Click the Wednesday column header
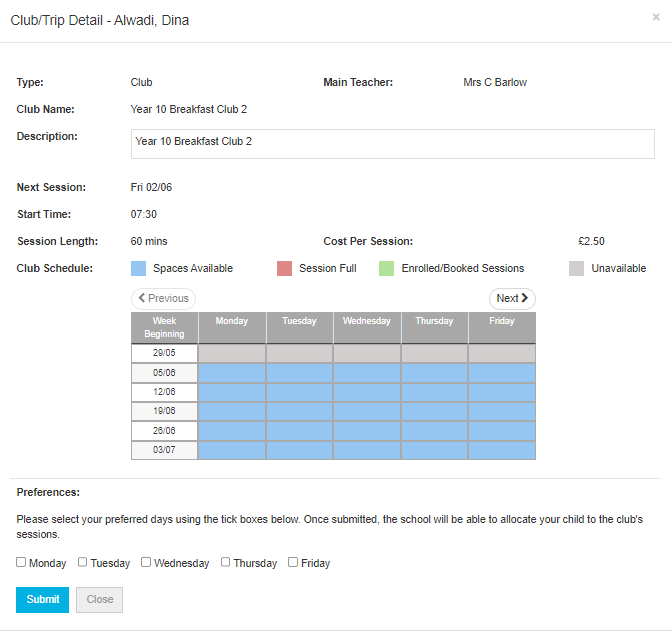The width and height of the screenshot is (672, 631). click(367, 328)
